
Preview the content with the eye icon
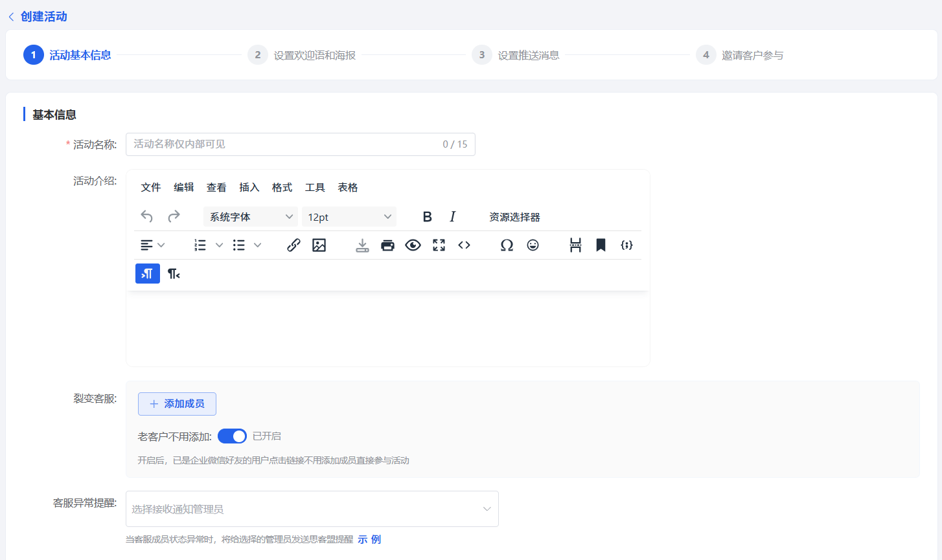(413, 245)
